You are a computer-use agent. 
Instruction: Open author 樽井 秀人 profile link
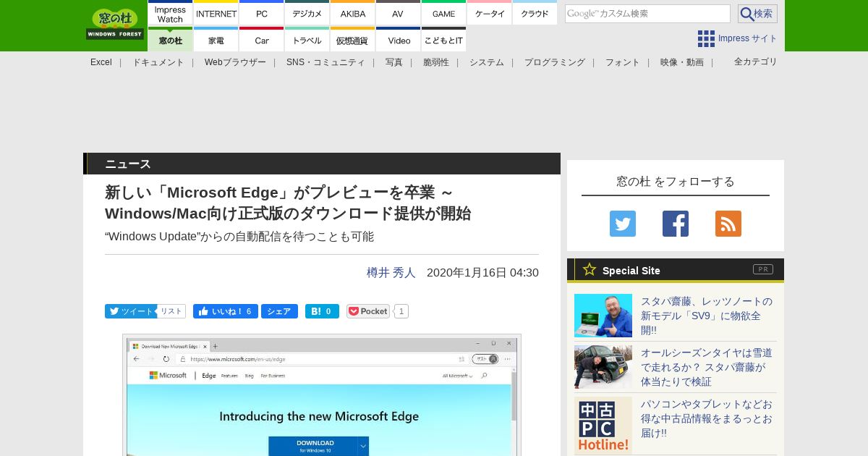[391, 273]
